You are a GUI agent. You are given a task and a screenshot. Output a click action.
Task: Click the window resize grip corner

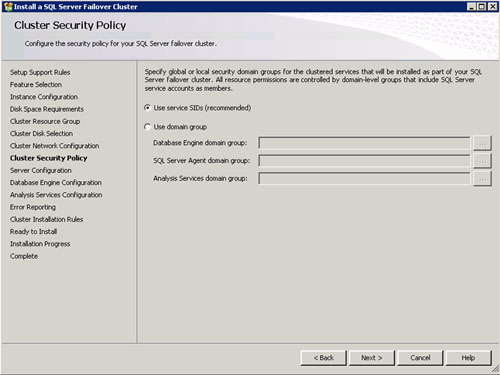[495, 369]
